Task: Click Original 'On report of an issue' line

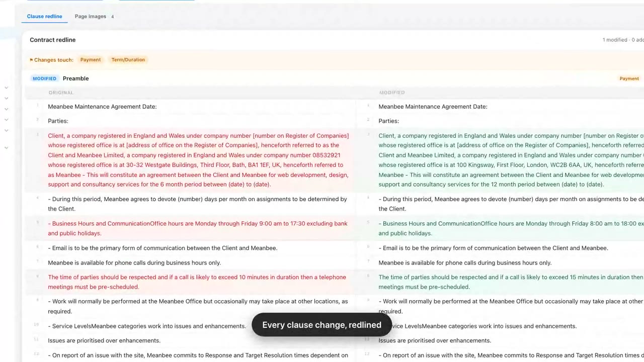Action: tap(198, 355)
